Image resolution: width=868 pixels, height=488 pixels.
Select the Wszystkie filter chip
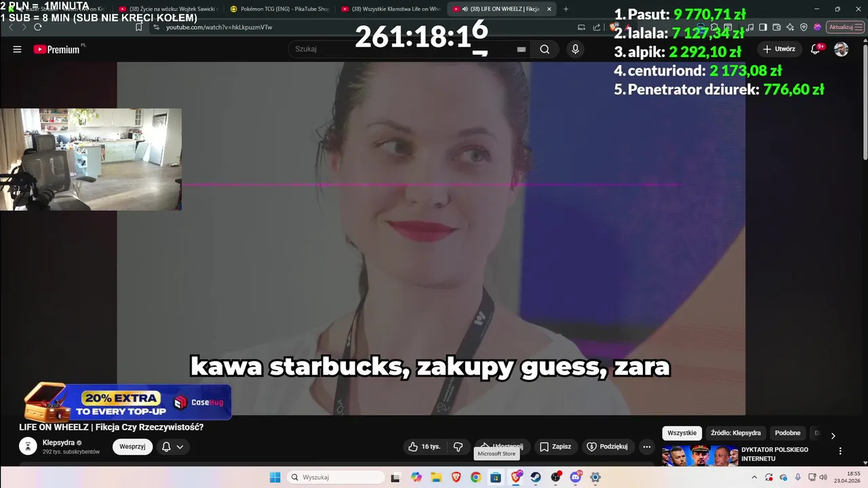pos(682,433)
